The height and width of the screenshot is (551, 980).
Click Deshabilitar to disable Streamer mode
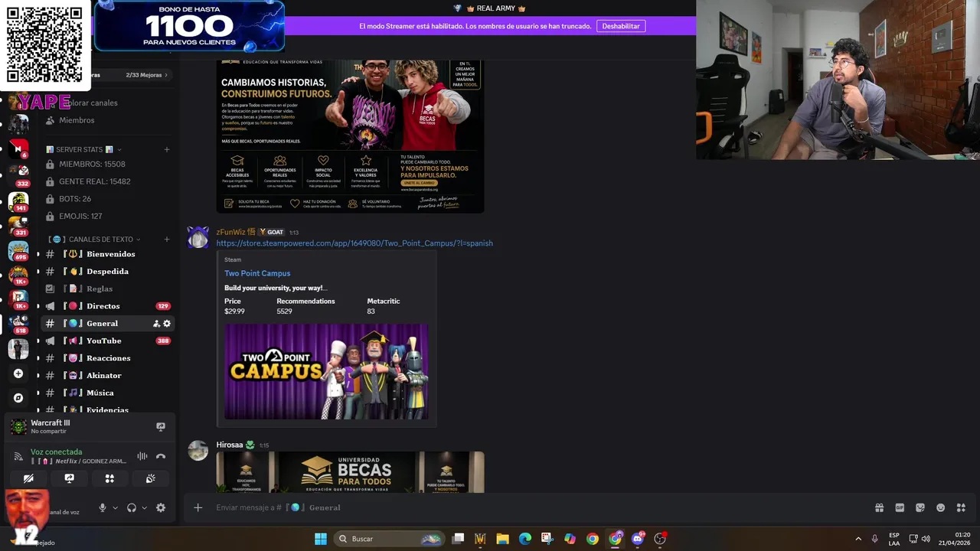coord(620,26)
